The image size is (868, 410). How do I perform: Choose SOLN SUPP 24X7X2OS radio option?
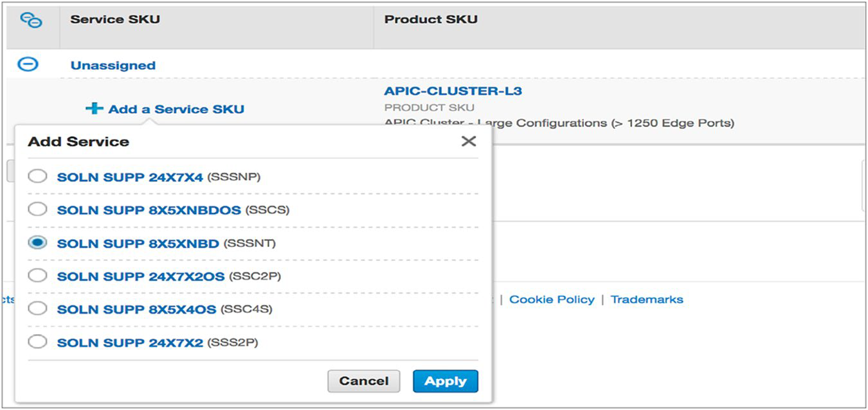click(38, 276)
